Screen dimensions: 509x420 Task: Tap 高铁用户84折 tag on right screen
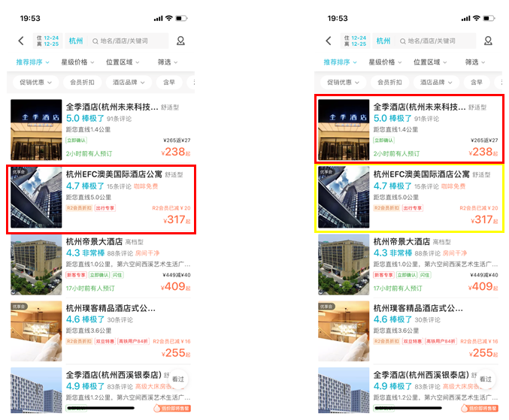pyautogui.click(x=441, y=341)
